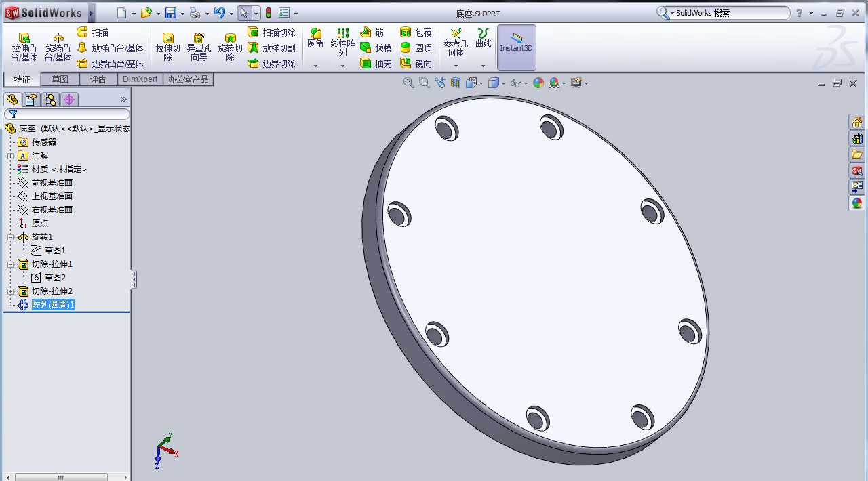The height and width of the screenshot is (481, 868).
Task: Open the Options icon in title bar
Action: point(284,13)
